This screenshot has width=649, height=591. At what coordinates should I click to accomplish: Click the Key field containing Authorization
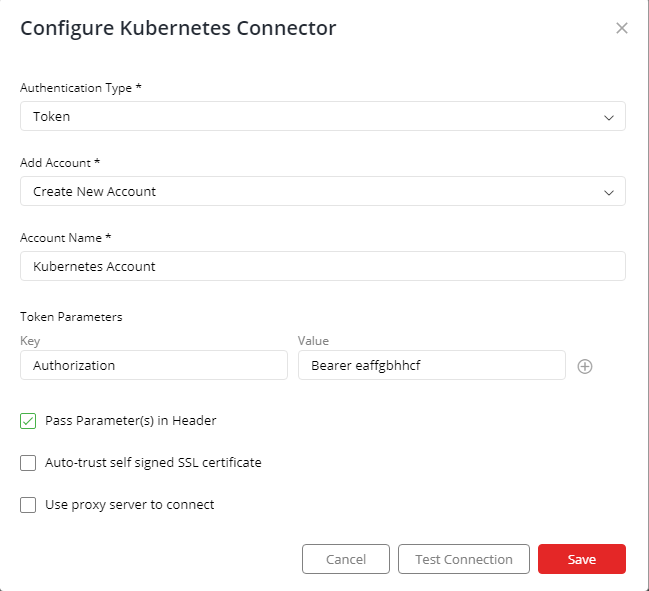(x=154, y=365)
